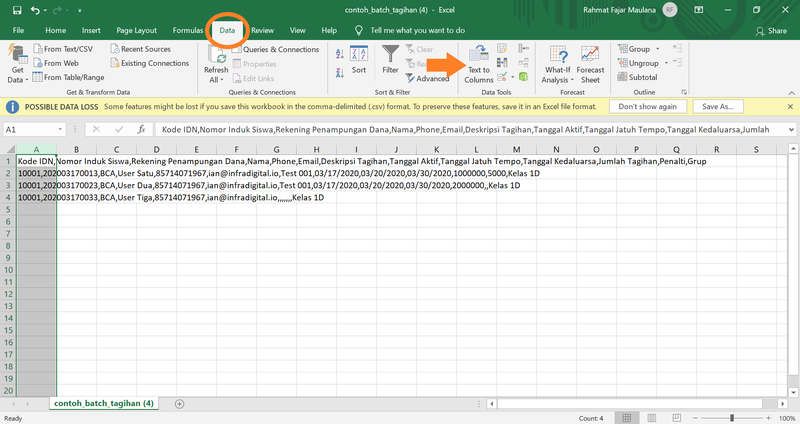Click the Insert Function fx icon
The image size is (800, 424).
[x=141, y=130]
